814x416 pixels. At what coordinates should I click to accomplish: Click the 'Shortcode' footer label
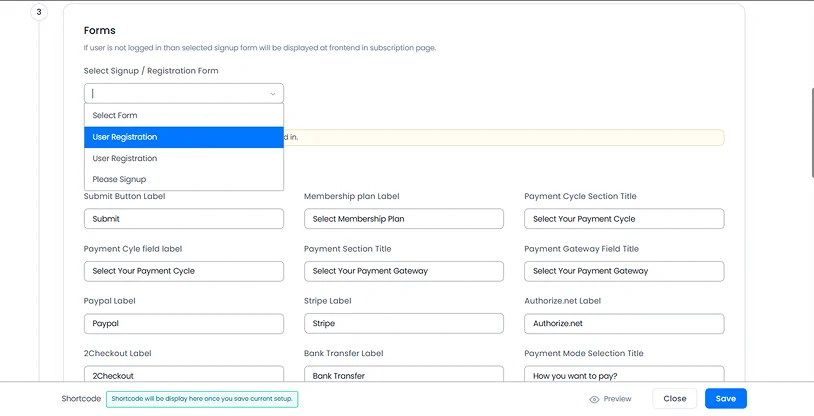tap(81, 399)
